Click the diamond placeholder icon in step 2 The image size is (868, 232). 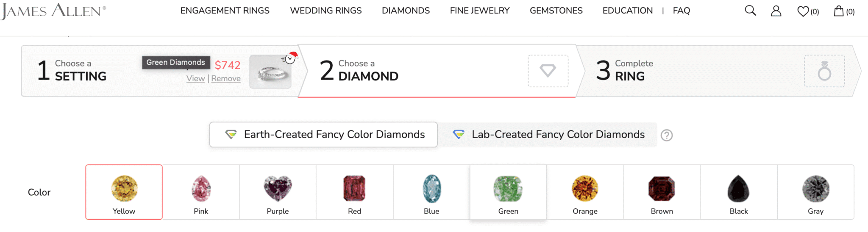548,71
